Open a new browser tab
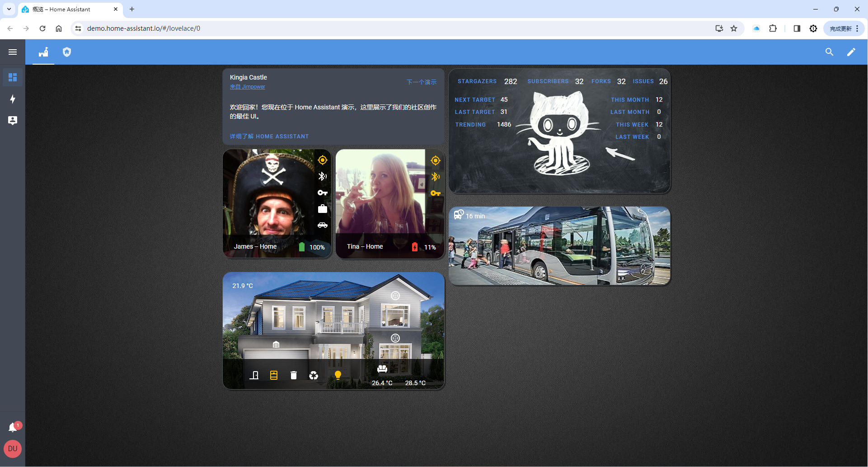The width and height of the screenshot is (868, 467). coord(132,9)
